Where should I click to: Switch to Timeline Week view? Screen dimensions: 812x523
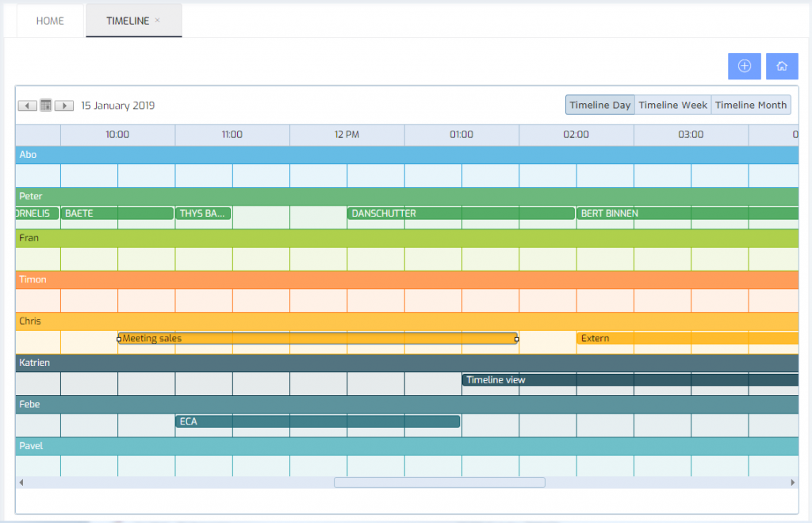[672, 105]
